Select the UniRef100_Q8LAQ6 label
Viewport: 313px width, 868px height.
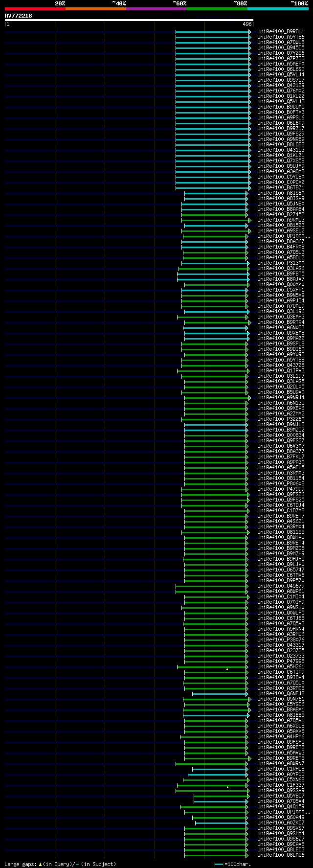tap(281, 855)
